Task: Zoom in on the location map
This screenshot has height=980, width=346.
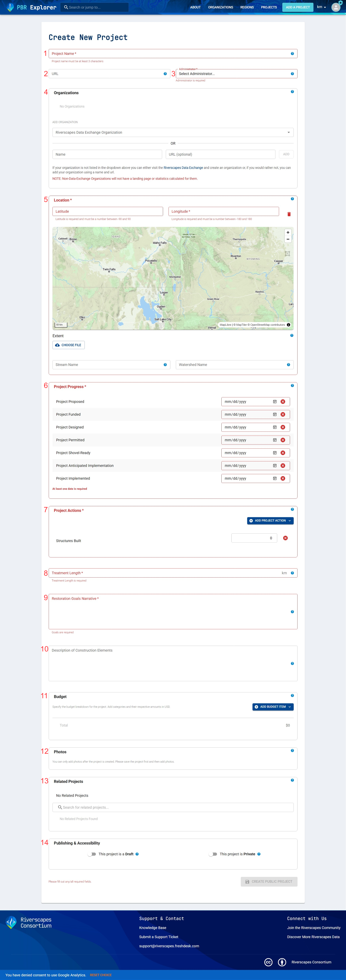Action: [288, 232]
